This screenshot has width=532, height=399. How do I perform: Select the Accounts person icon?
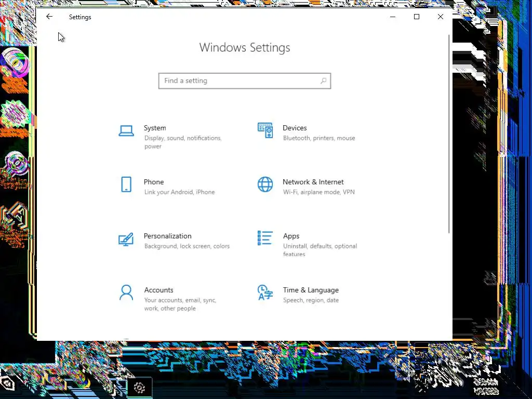(x=126, y=292)
